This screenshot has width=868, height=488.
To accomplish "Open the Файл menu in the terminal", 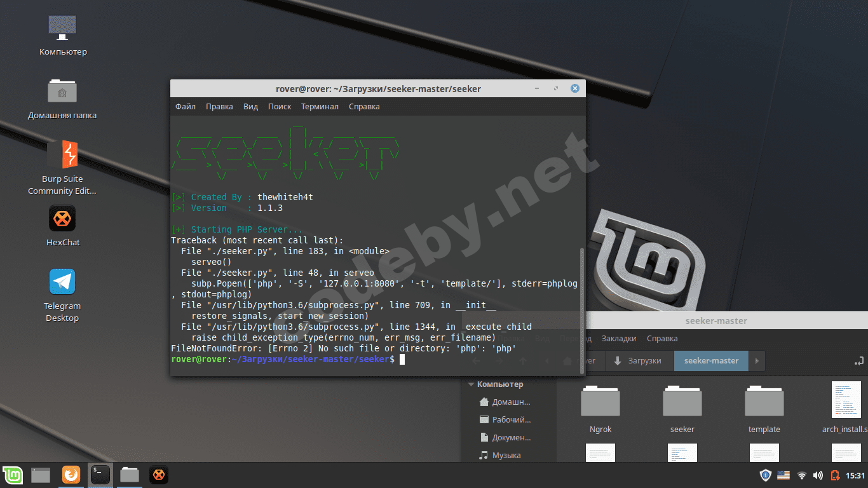I will point(186,107).
